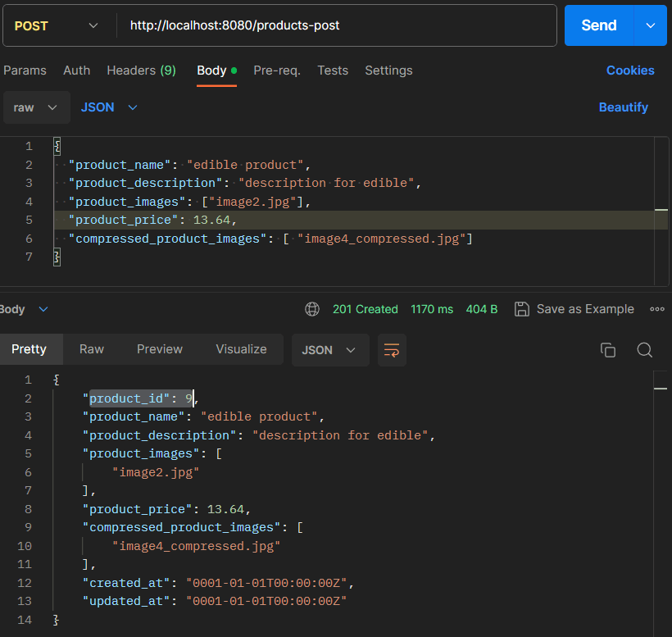Viewport: 672px width, 637px height.
Task: Open the POST method dropdown
Action: [57, 25]
